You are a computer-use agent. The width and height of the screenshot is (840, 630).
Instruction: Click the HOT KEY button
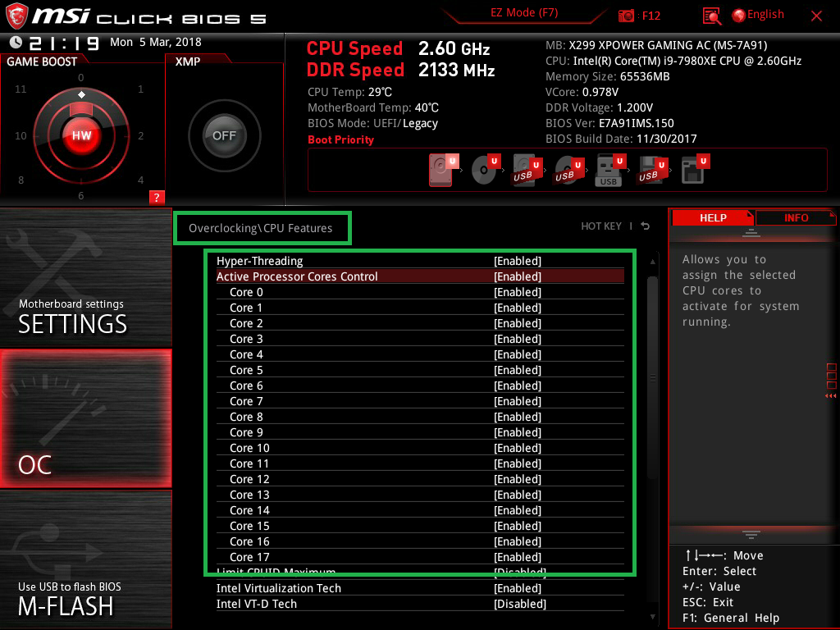coord(601,226)
